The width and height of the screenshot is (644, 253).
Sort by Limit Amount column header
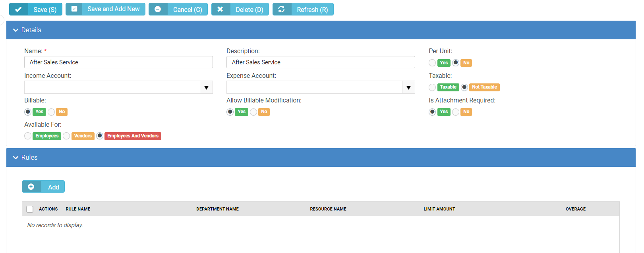[439, 209]
